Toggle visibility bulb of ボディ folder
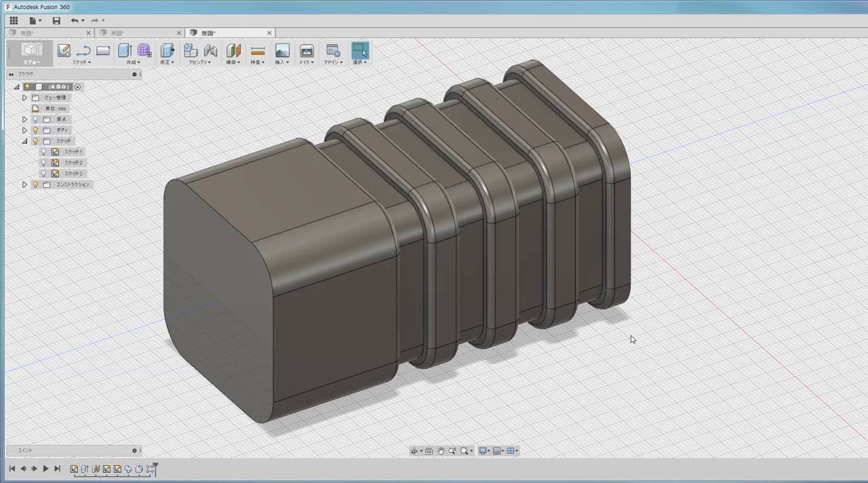Viewport: 868px width, 483px height. pyautogui.click(x=35, y=130)
